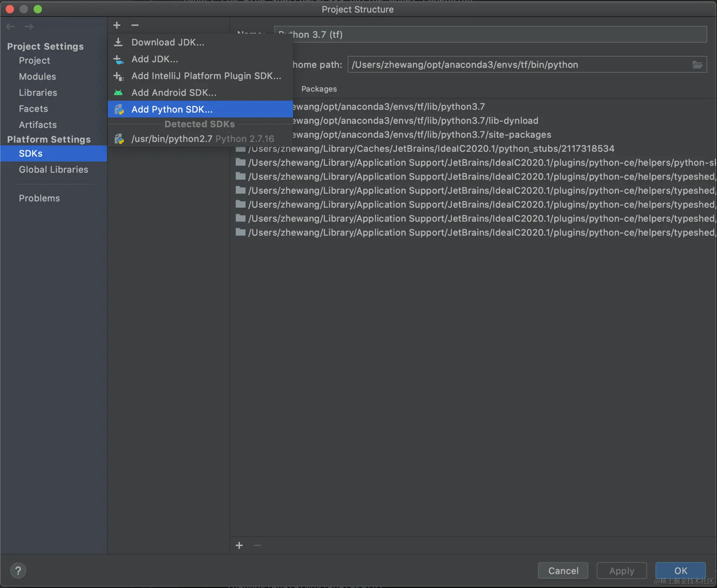
Task: Open Modules in Project Settings
Action: tap(37, 77)
